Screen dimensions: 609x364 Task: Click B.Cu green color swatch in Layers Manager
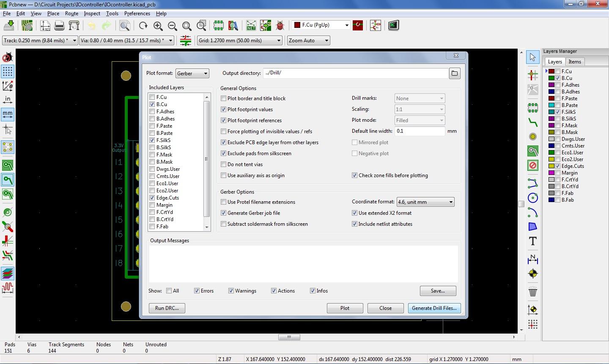[x=551, y=78]
